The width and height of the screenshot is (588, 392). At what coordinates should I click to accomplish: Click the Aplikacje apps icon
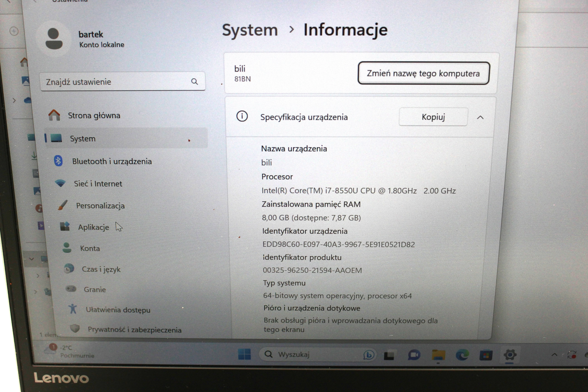[65, 227]
